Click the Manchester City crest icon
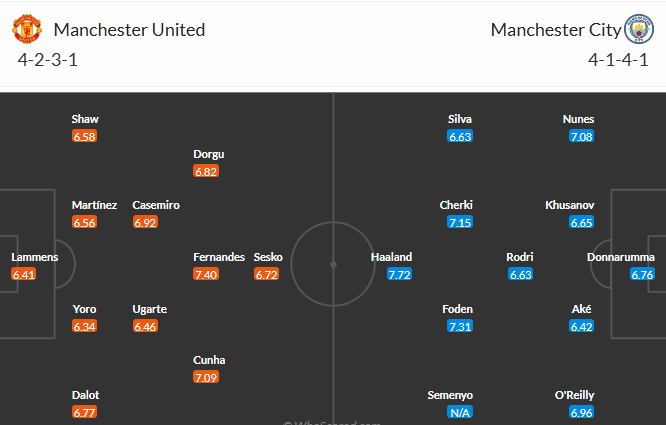The image size is (666, 425). point(638,29)
